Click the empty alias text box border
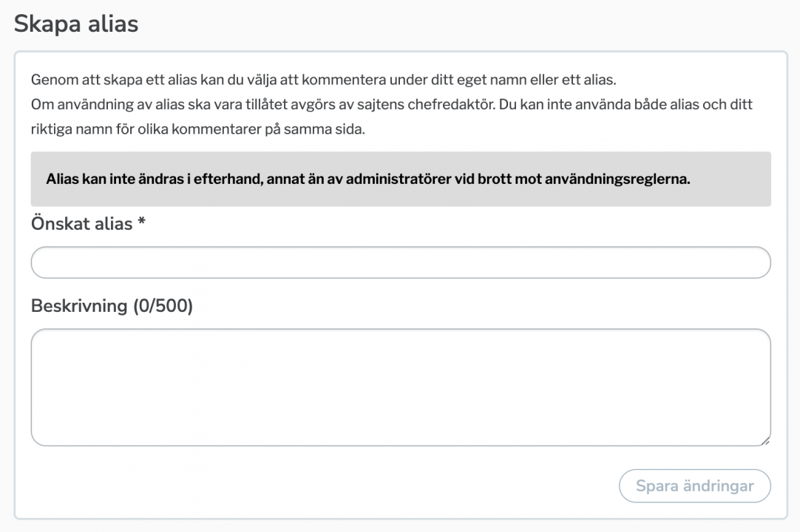Viewport: 800px width, 532px height. pos(399,249)
